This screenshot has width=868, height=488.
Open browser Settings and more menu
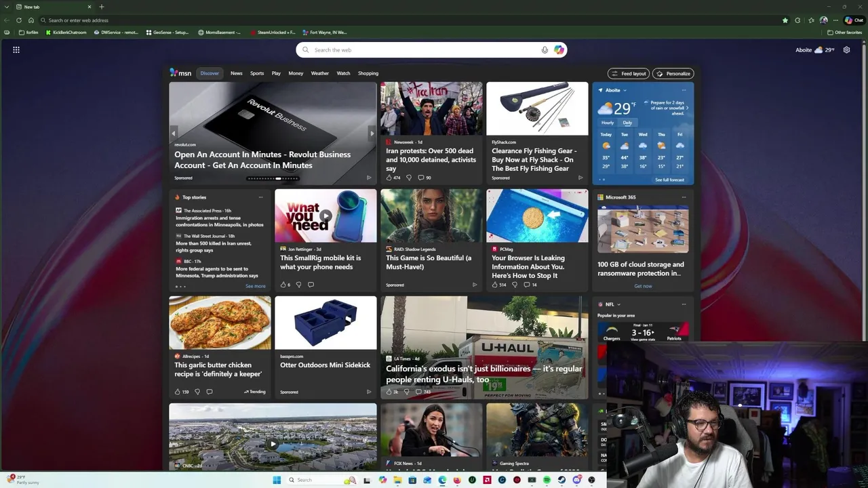pos(835,20)
